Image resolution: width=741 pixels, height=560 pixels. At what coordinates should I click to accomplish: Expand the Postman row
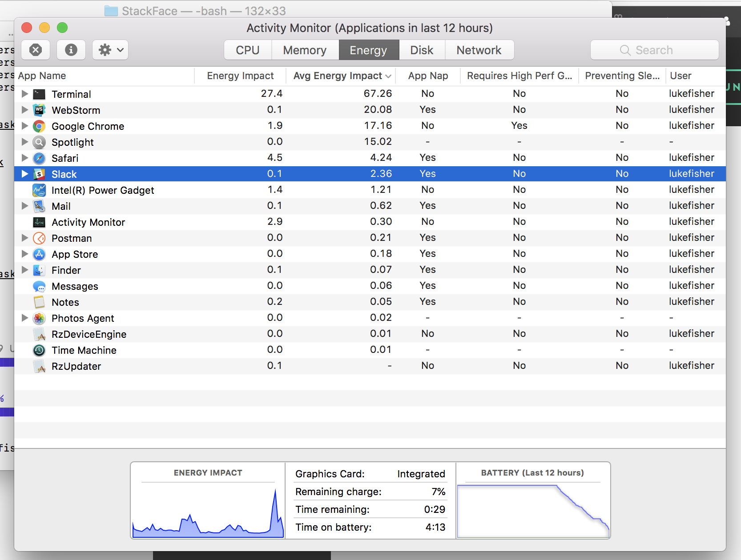click(25, 238)
